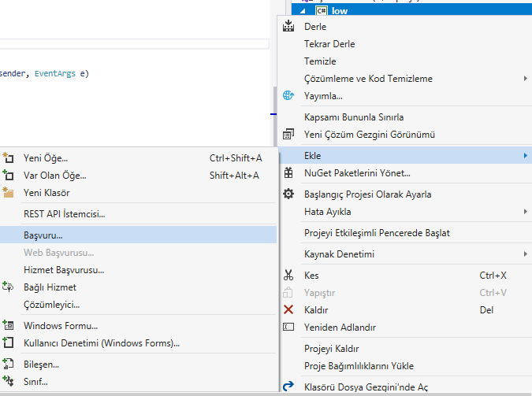Select Kullanıcı Denetimi (Windows Forms)...
This screenshot has width=532, height=396.
pos(138,342)
